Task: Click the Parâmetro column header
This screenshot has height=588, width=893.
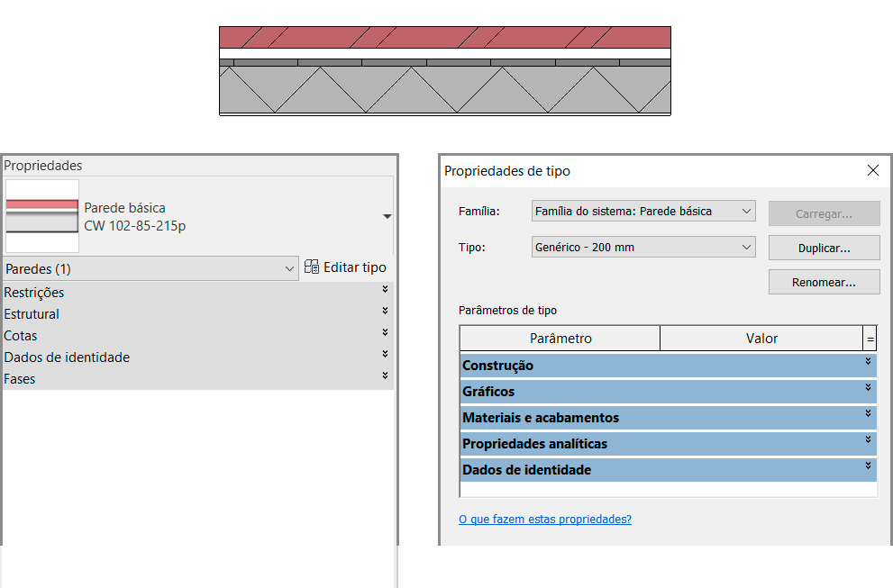Action: [559, 339]
